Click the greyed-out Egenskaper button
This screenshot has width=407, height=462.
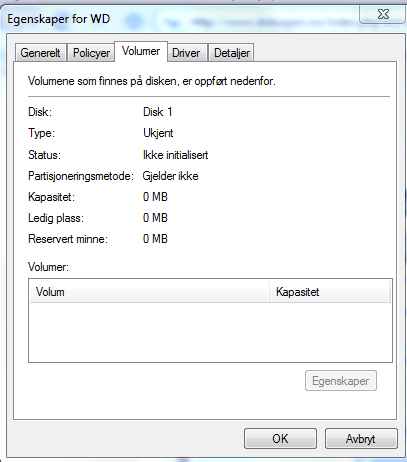point(341,381)
